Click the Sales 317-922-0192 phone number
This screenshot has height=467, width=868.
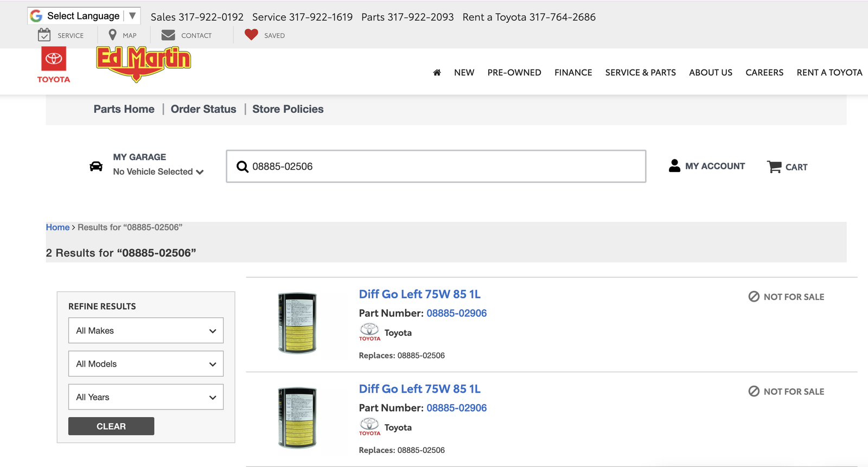pos(197,17)
